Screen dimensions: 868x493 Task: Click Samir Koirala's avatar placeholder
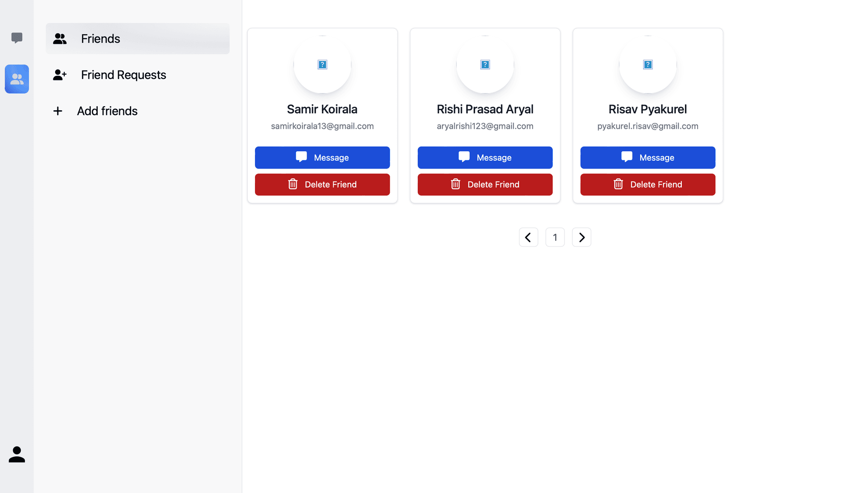coord(322,65)
